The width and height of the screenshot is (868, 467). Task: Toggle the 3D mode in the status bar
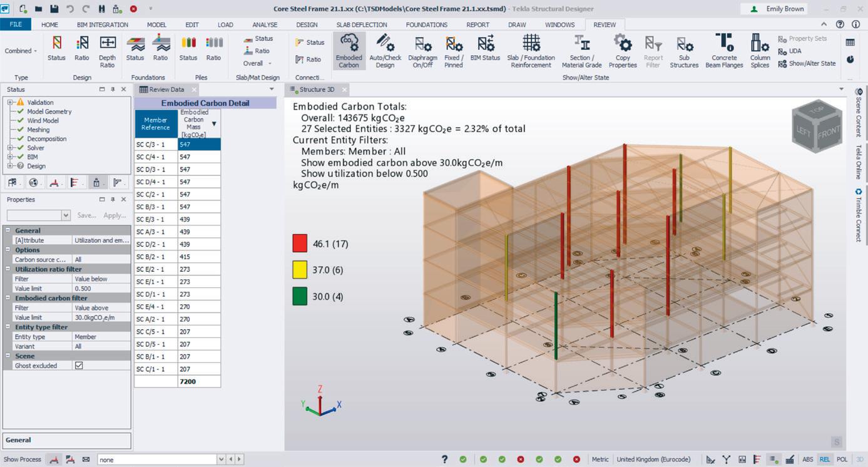(x=860, y=459)
